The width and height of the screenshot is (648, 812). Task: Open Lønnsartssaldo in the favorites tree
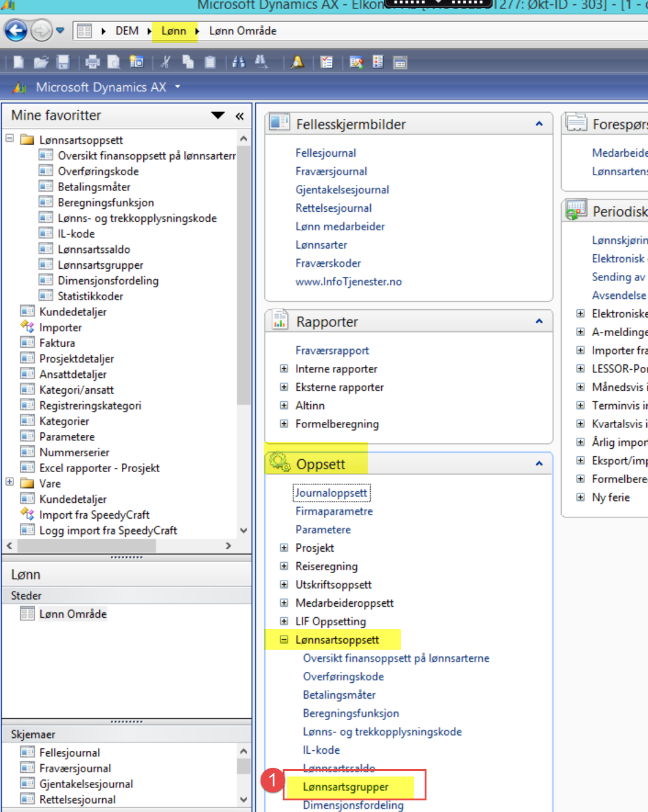94,249
